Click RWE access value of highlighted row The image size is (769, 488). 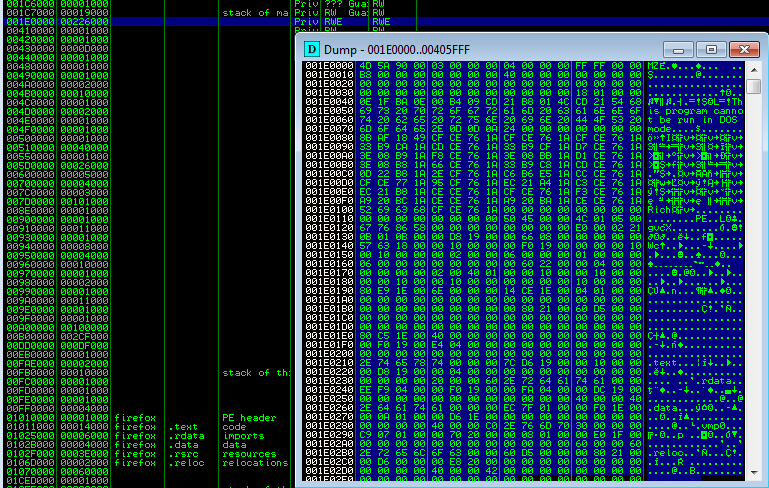tap(333, 22)
